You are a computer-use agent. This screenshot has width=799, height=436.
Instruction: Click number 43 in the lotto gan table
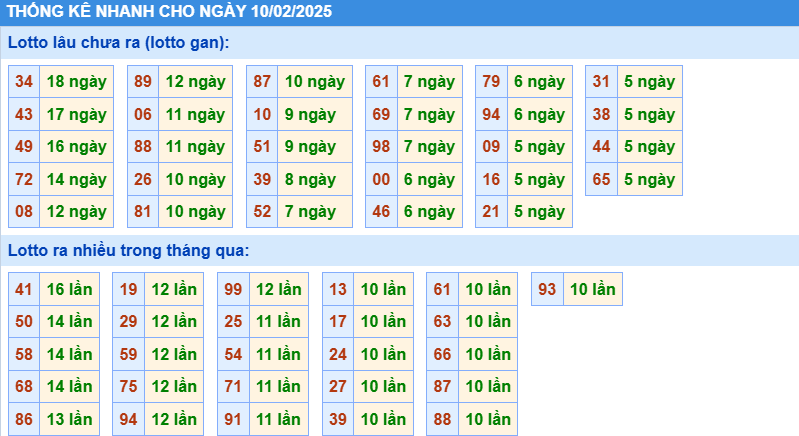coord(24,114)
